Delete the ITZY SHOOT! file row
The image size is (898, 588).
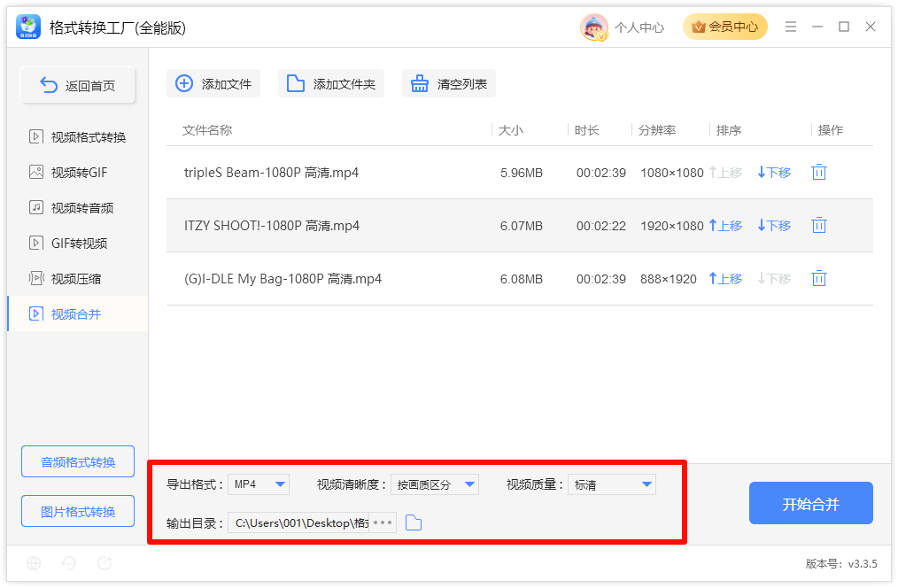point(819,226)
